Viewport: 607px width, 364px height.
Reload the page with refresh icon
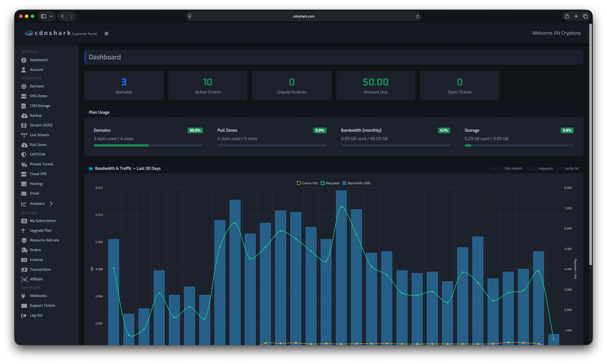(417, 16)
